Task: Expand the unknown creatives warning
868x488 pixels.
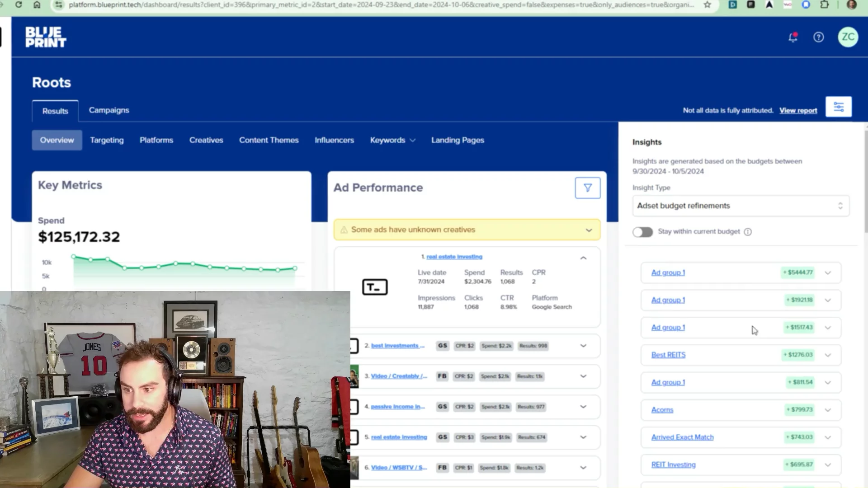Action: pos(589,230)
